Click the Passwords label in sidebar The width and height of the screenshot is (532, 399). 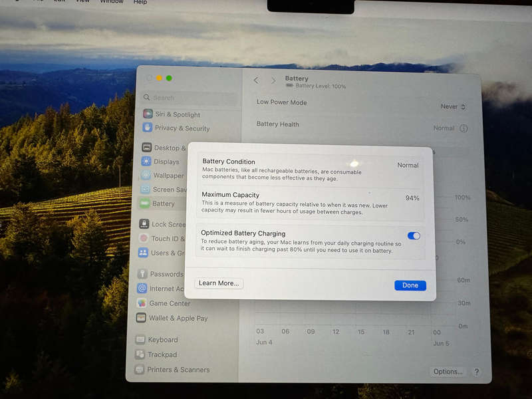(167, 274)
